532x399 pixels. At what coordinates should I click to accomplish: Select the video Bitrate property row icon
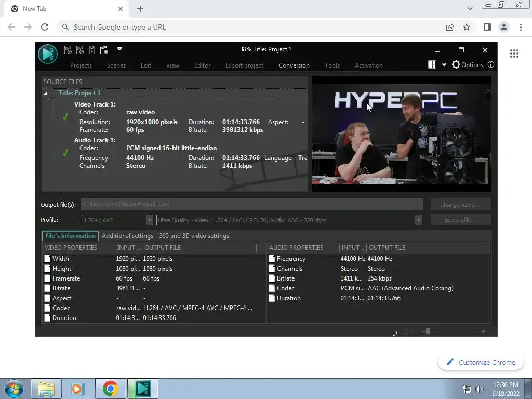(x=47, y=288)
